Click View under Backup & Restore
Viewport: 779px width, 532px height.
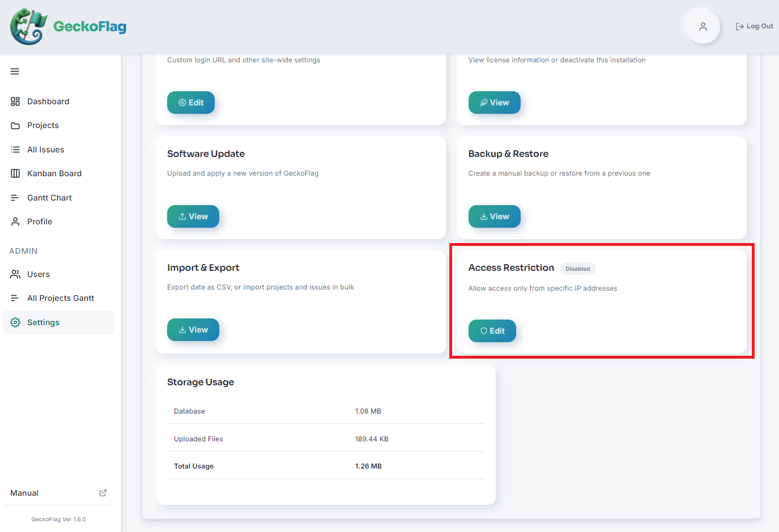pyautogui.click(x=494, y=216)
